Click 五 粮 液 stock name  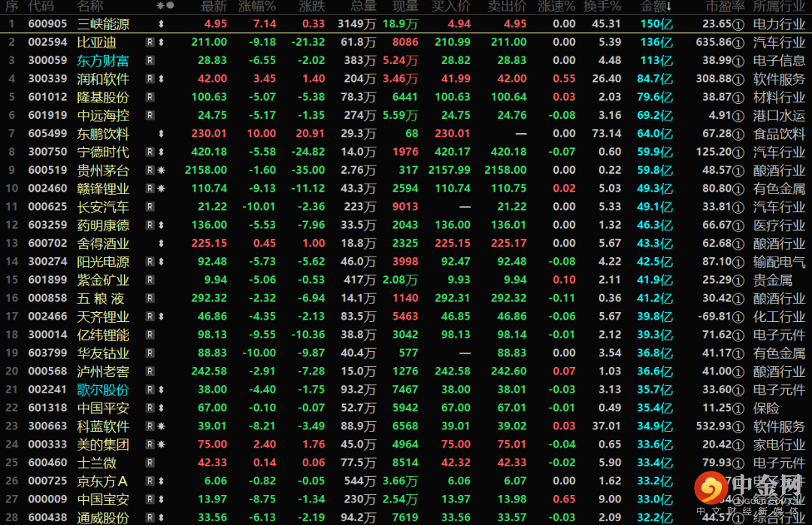click(101, 298)
